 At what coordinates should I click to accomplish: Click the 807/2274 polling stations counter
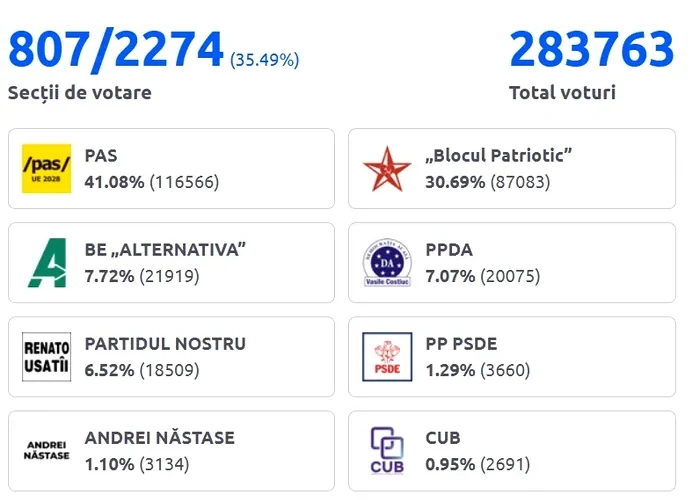116,49
